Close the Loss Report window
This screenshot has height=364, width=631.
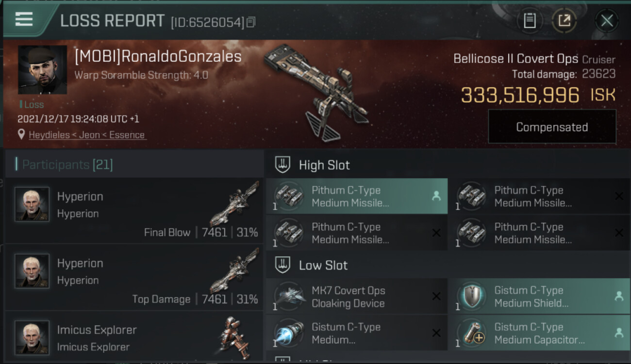(607, 21)
